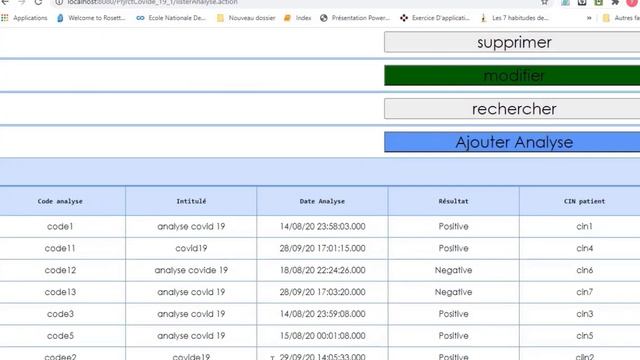Go back using the browser back arrow
Screen dimensions: 640x360
[x=5, y=2]
